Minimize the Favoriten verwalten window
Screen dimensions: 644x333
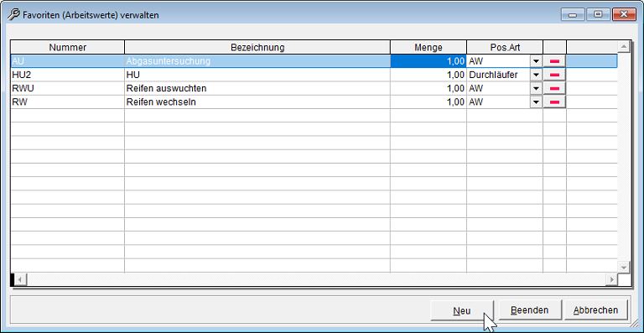tap(573, 15)
